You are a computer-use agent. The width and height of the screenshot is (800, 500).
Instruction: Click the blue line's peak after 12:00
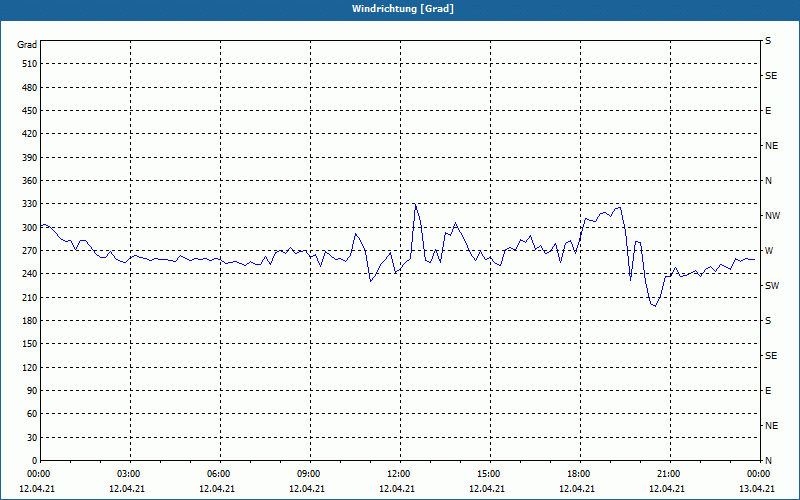(415, 204)
